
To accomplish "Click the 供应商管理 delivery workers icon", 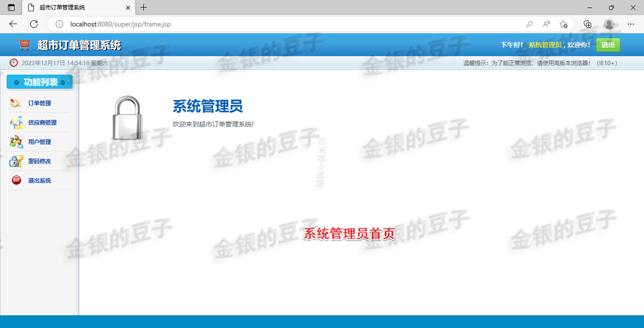I will [x=16, y=122].
